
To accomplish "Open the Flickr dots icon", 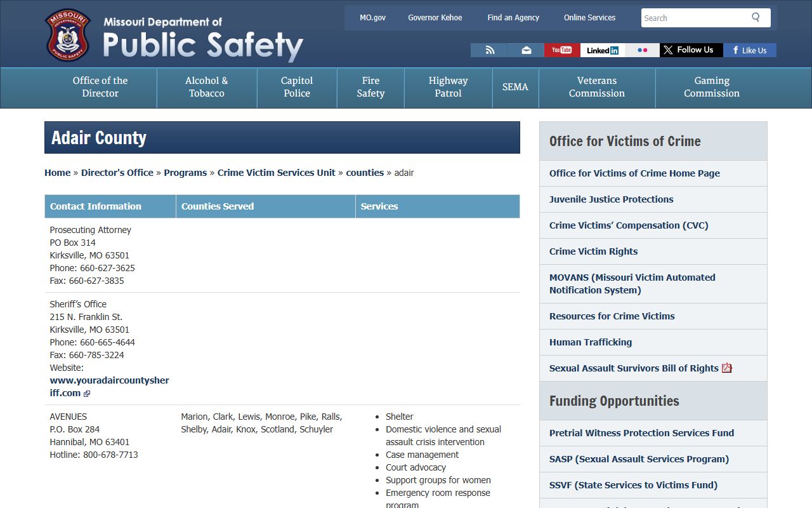I will coord(643,50).
